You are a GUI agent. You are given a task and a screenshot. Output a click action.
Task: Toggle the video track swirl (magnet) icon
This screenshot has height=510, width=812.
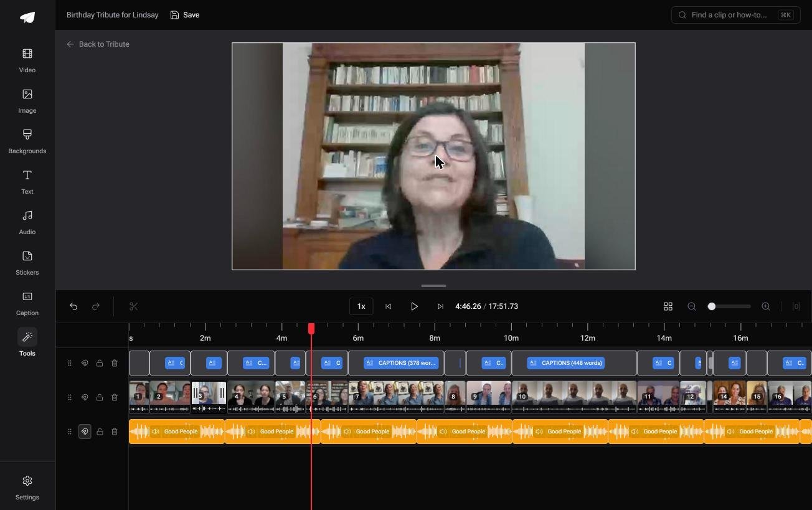pyautogui.click(x=85, y=397)
